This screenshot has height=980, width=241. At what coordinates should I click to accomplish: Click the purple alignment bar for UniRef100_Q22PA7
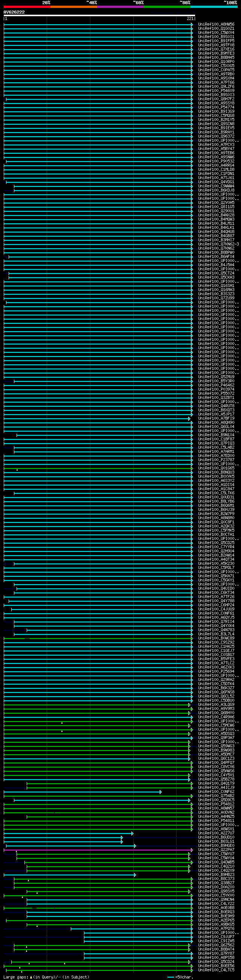point(98,850)
